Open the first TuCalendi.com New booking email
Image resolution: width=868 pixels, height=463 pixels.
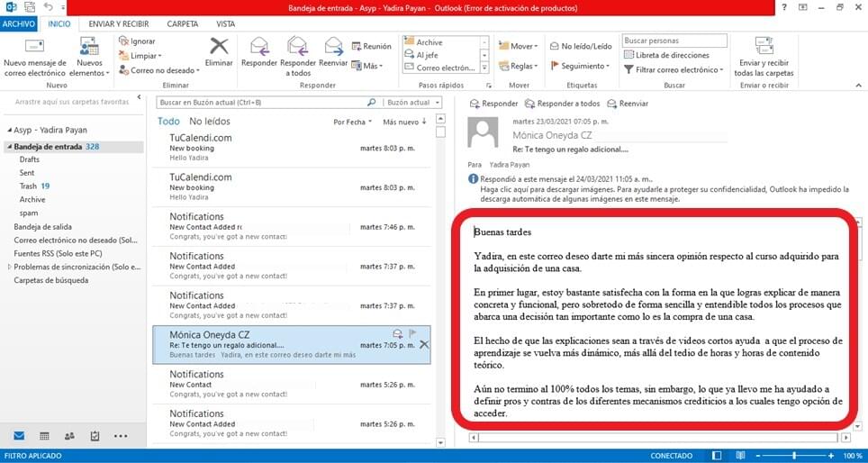tap(293, 148)
